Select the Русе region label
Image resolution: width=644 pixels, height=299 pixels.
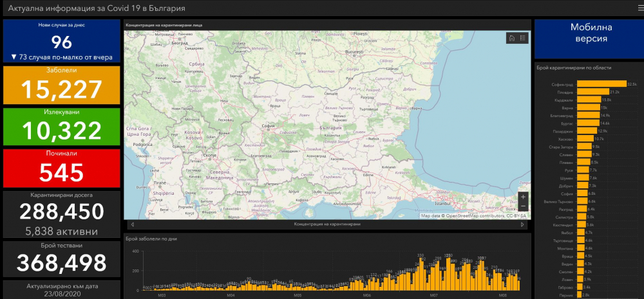click(x=569, y=170)
